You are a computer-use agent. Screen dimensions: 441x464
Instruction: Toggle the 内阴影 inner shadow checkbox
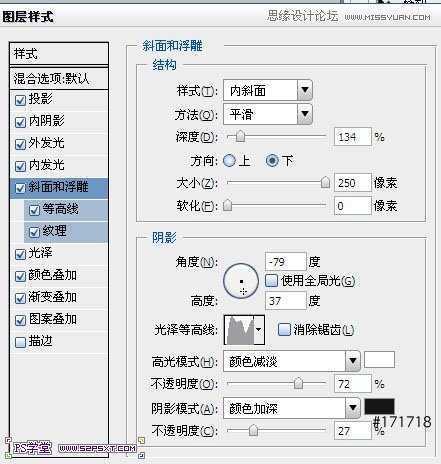20,122
